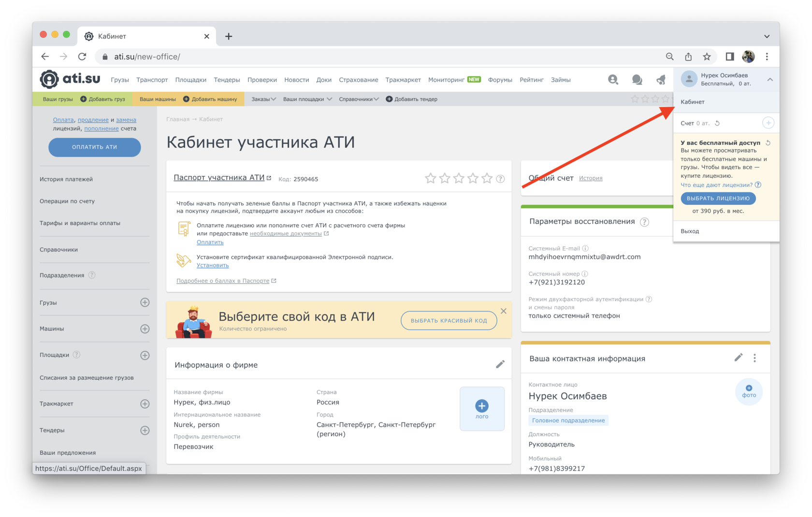Viewport: 812px width, 517px height.
Task: Add tender plus icon in Тендеры row
Action: point(145,430)
